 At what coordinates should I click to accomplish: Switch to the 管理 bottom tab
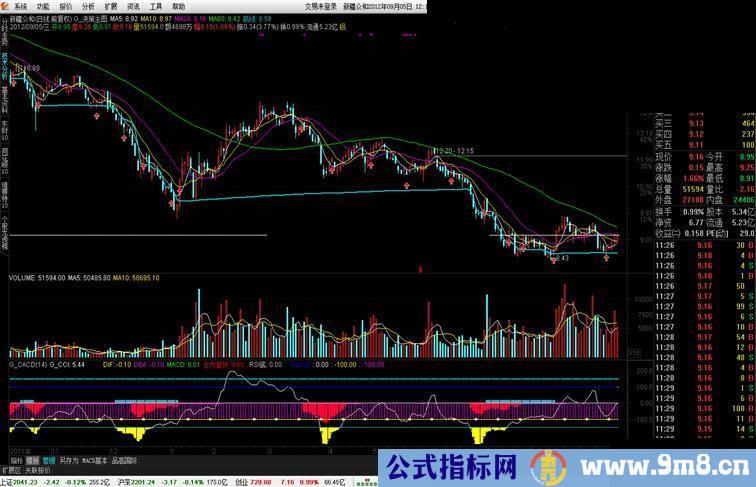tap(48, 460)
